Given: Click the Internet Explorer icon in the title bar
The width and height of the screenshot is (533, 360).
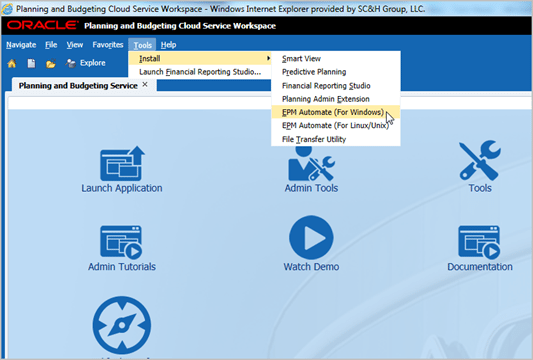Looking at the screenshot, I should click(7, 9).
